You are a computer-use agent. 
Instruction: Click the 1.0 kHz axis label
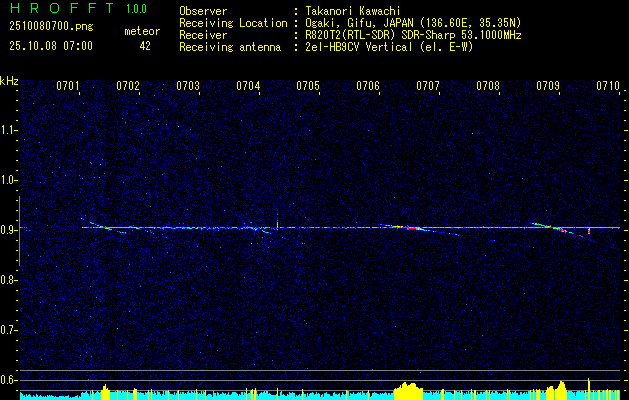pos(9,180)
